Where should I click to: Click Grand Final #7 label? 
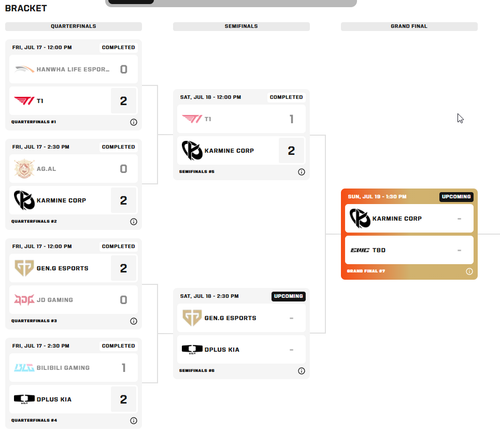click(x=366, y=271)
